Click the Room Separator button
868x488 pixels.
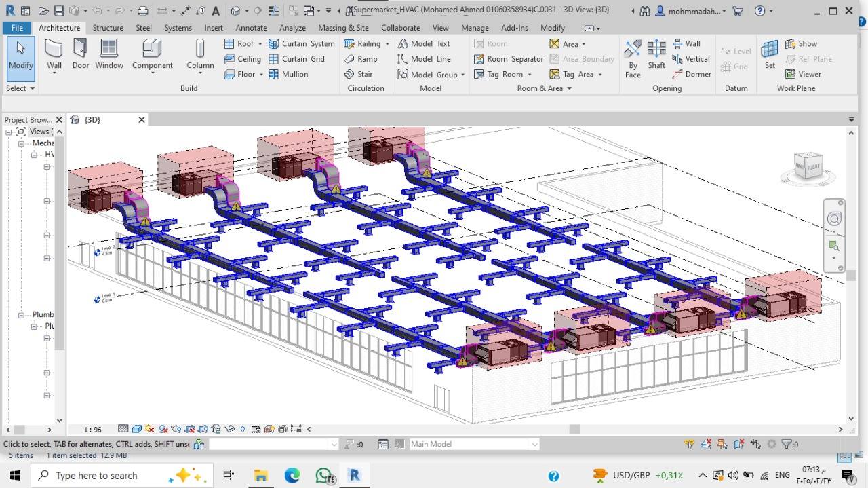click(x=508, y=59)
